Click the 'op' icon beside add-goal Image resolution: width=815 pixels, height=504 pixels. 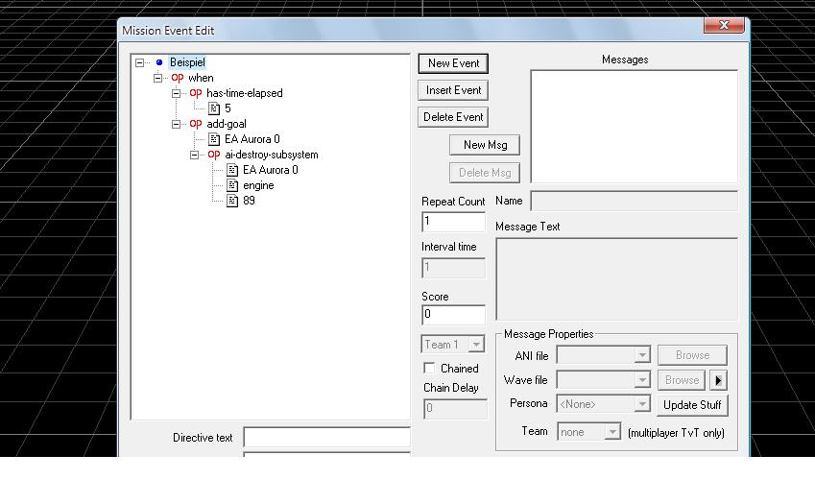tap(196, 124)
